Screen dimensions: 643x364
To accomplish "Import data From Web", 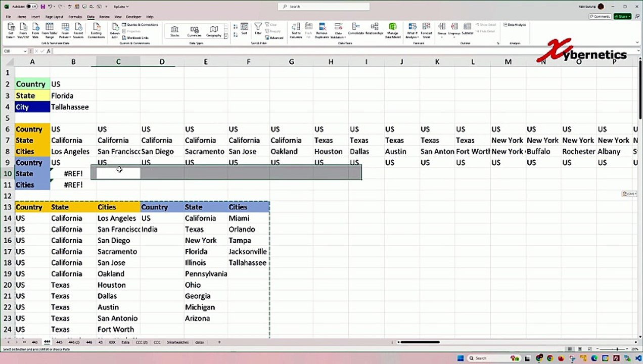I will click(x=36, y=30).
